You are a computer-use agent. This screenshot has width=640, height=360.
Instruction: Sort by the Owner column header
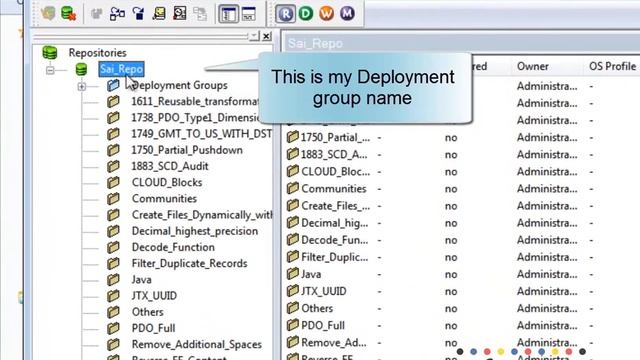533,66
